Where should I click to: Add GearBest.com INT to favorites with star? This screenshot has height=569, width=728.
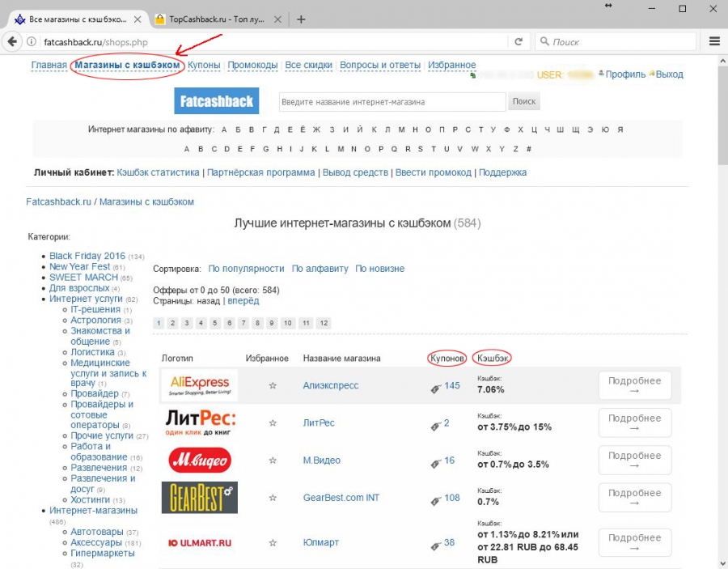tap(273, 498)
